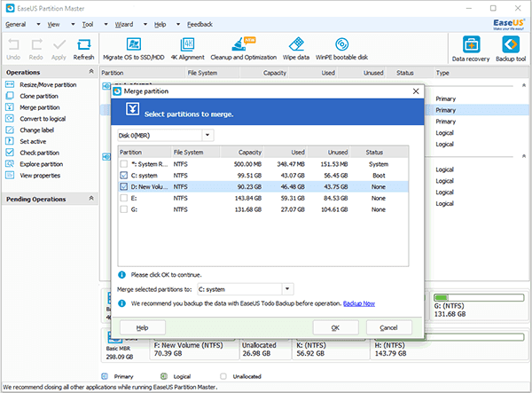Click Status column header in main list
This screenshot has height=393, width=532.
tap(409, 73)
